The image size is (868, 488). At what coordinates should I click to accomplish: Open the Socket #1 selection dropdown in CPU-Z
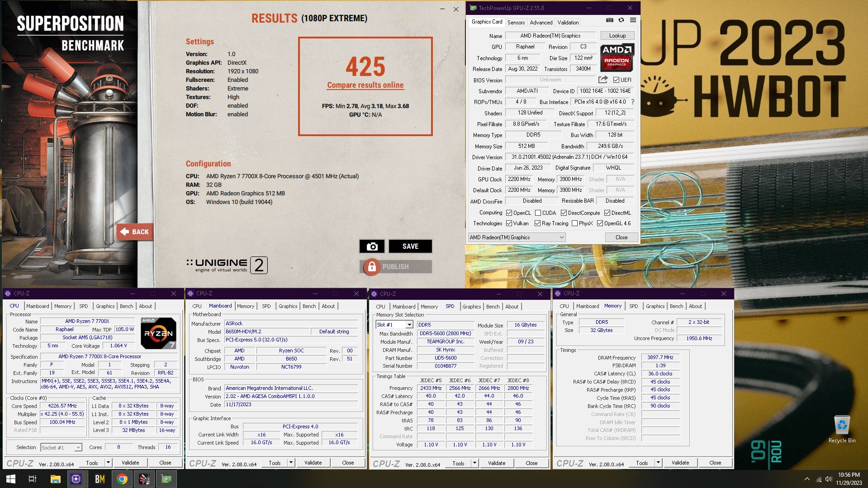(x=61, y=447)
